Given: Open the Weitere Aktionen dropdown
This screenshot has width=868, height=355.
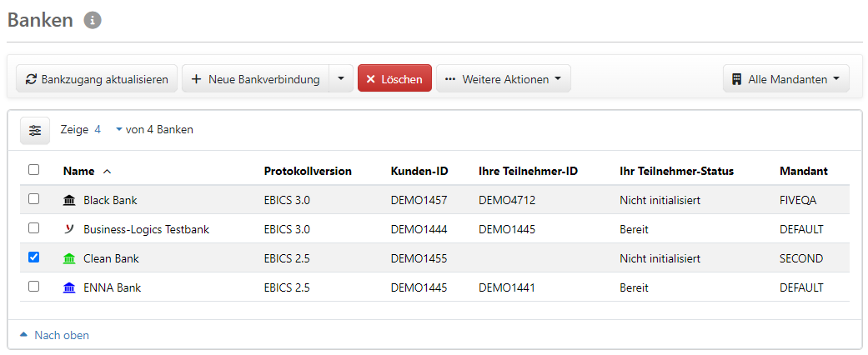Looking at the screenshot, I should coord(503,79).
